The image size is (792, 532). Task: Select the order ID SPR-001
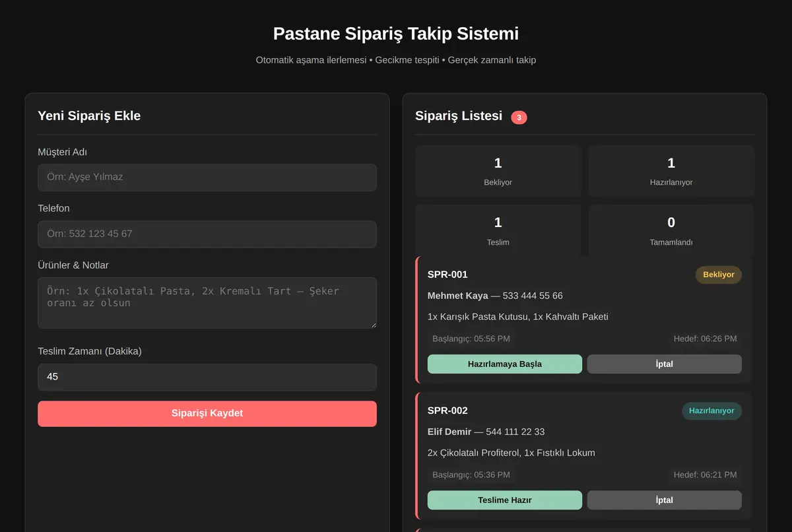447,275
